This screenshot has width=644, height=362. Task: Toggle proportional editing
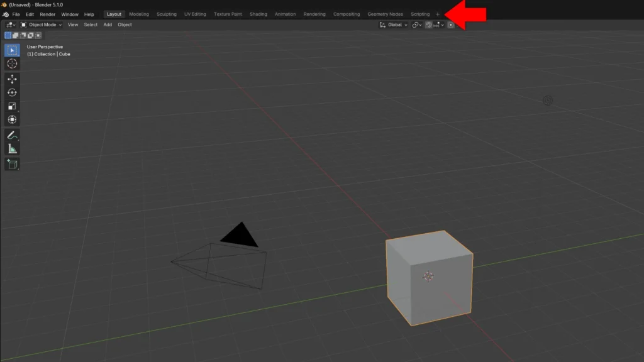pos(451,25)
